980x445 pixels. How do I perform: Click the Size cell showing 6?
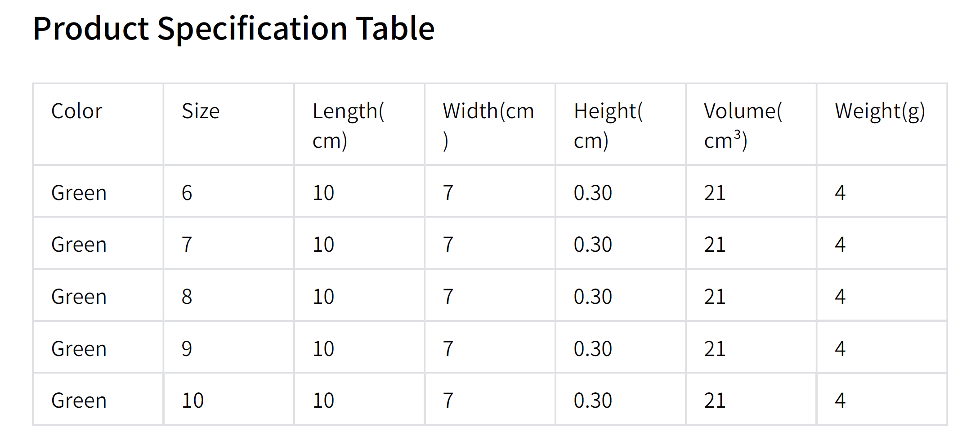pyautogui.click(x=187, y=193)
